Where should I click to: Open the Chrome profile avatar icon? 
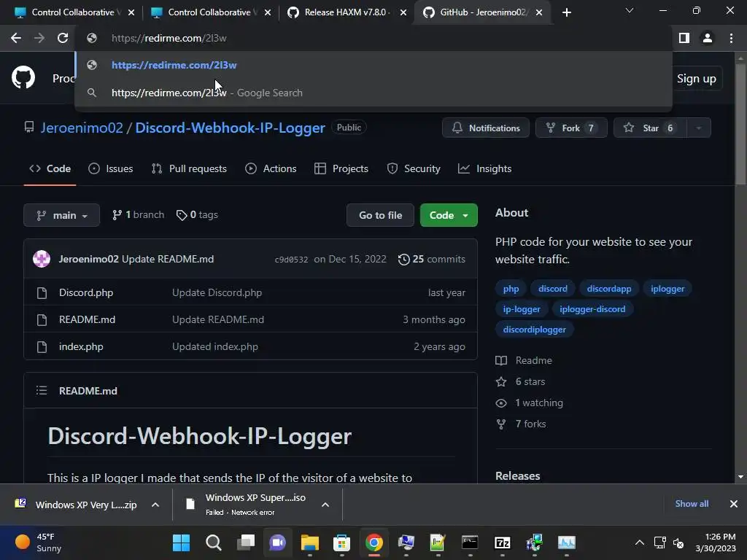click(708, 38)
